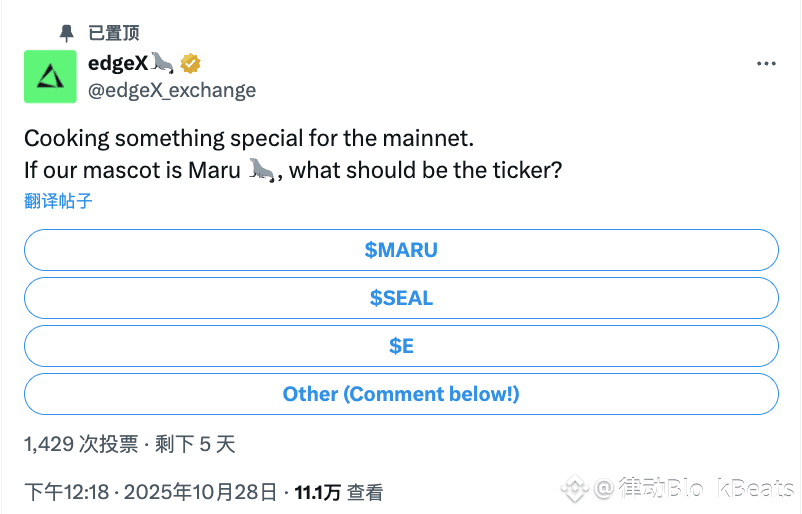
Task: Click the gold verified badge icon
Action: coord(190,64)
